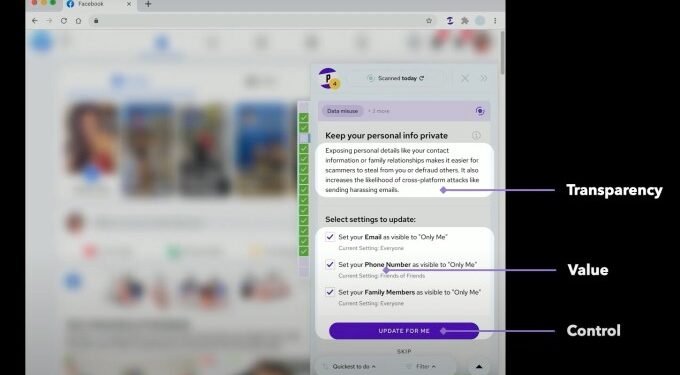Open the Chrome profile avatar
Image resolution: width=680 pixels, height=375 pixels.
click(x=480, y=20)
